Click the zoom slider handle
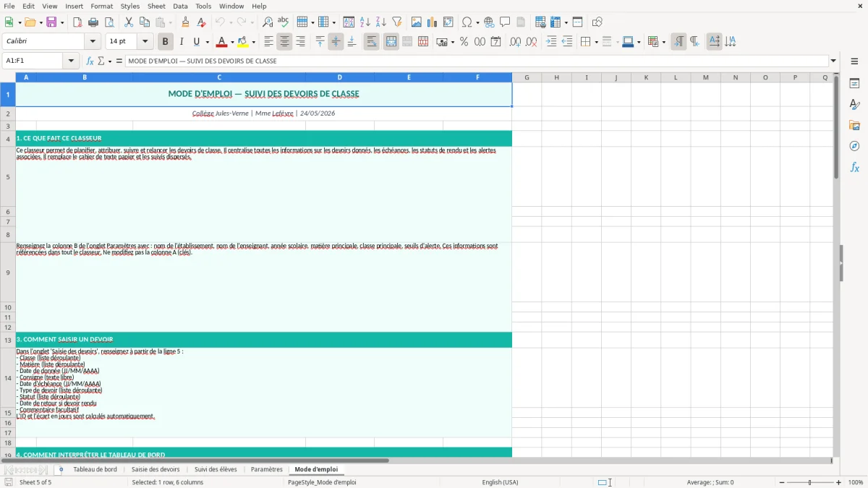Viewport: 868px width, 488px height. point(810,482)
